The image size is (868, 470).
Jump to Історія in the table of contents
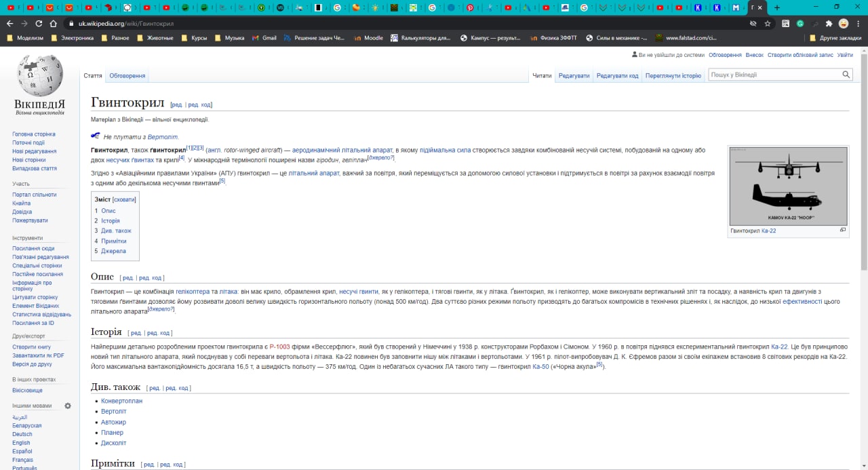(111, 220)
